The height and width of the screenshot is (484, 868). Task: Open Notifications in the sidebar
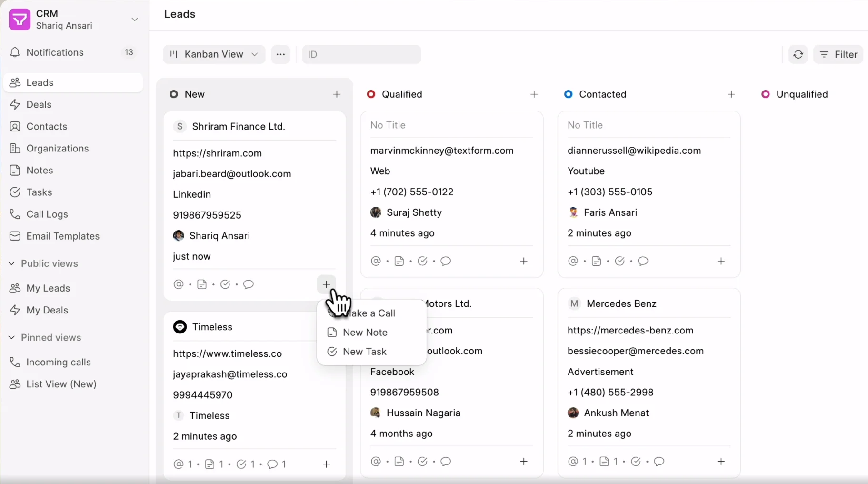click(55, 52)
